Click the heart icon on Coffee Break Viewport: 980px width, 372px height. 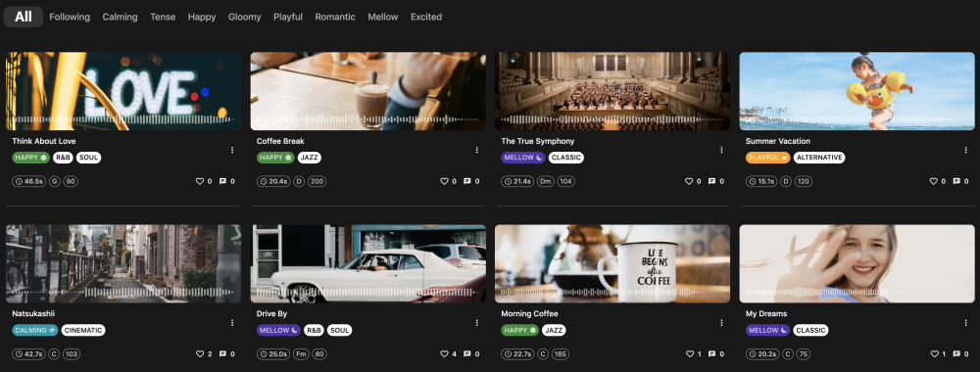444,182
